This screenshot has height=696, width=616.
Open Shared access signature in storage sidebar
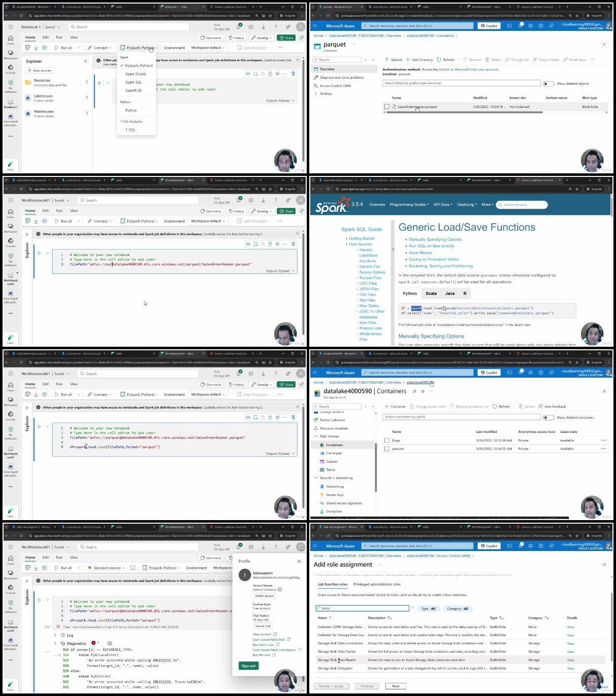344,503
